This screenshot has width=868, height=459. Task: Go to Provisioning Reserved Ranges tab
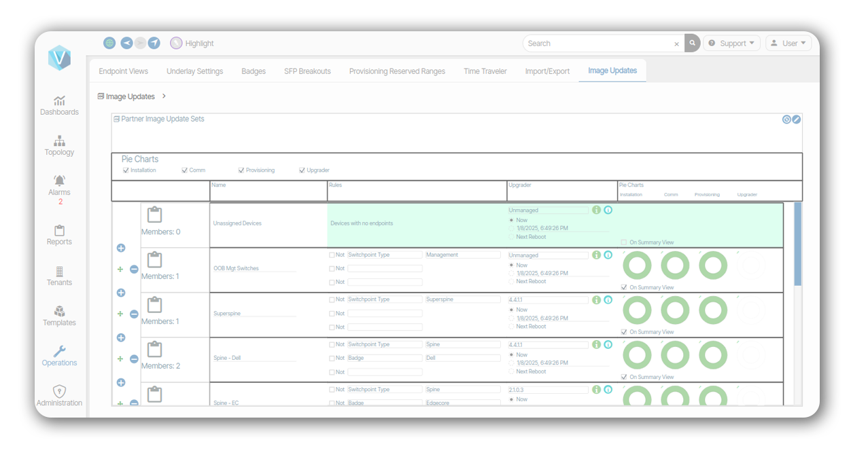pyautogui.click(x=397, y=71)
